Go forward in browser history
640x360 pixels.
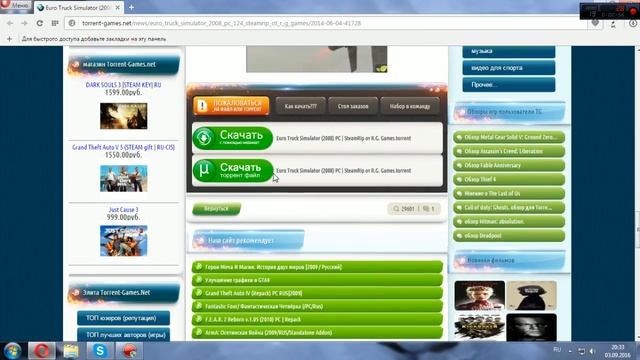tap(24, 23)
